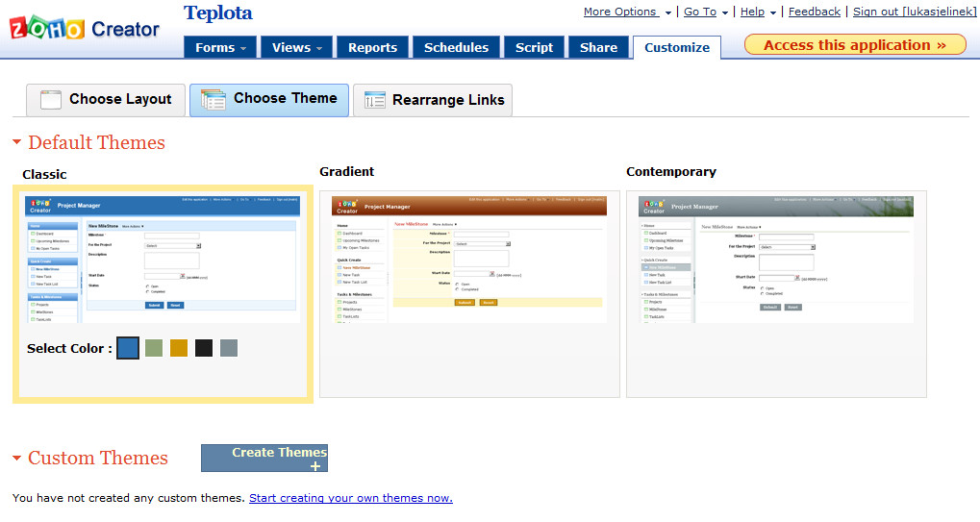
Task: Collapse the Custom Themes section
Action: 17,458
